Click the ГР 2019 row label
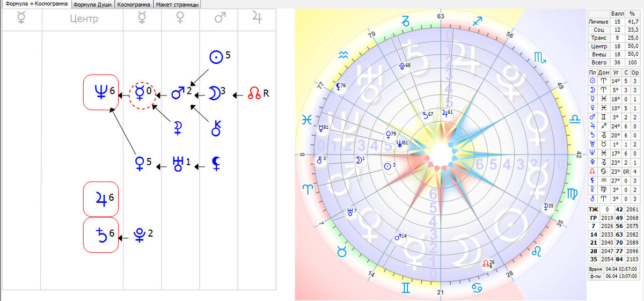Screen dimensions: 644x301 tap(593, 218)
